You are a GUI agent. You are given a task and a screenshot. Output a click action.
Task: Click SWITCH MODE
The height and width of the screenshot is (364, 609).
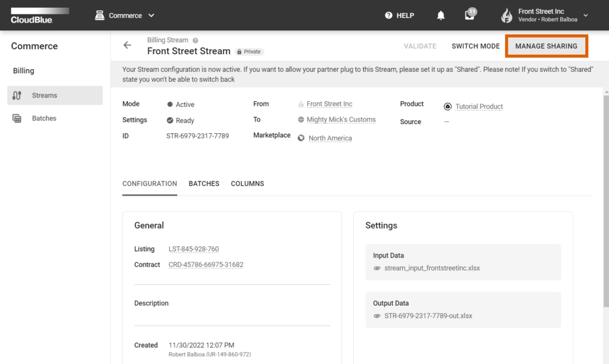coord(475,46)
